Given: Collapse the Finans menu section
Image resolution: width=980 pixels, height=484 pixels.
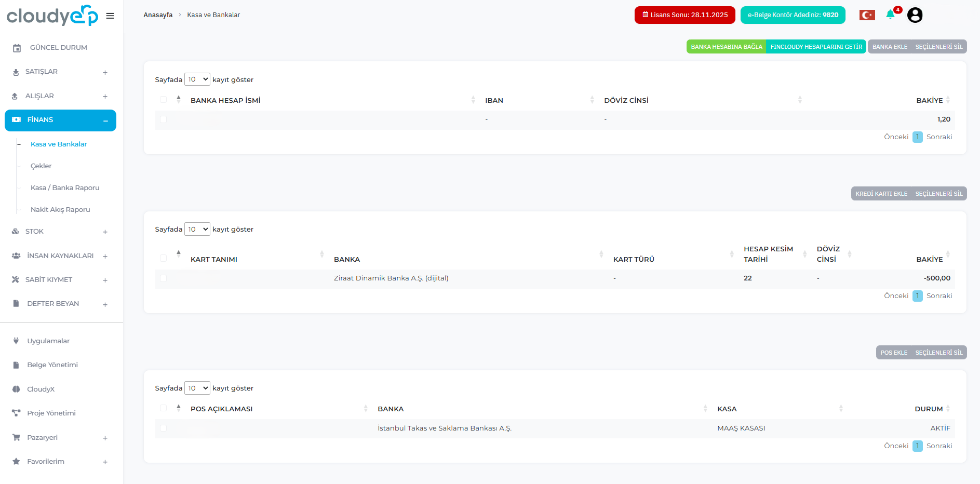Looking at the screenshot, I should (x=105, y=120).
